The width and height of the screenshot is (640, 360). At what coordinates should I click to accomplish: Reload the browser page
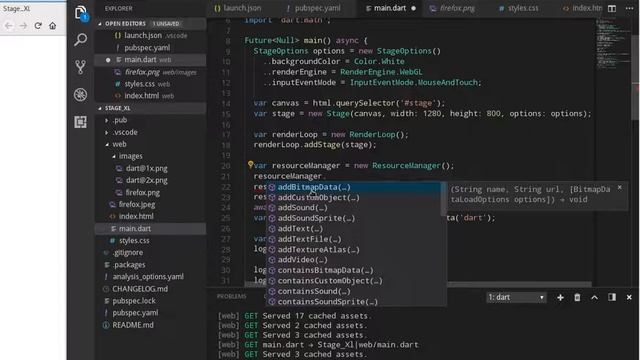tap(38, 26)
